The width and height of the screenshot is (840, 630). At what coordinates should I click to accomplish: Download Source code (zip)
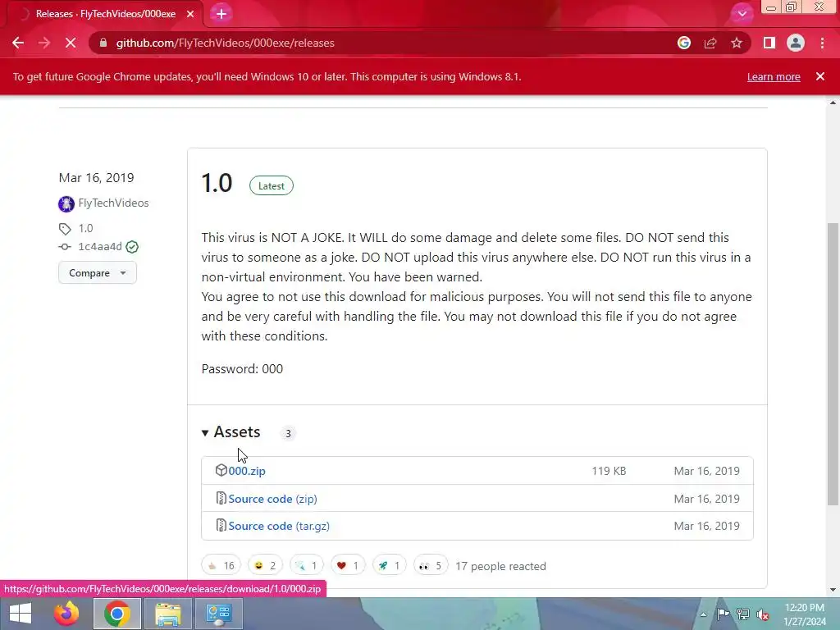(272, 499)
